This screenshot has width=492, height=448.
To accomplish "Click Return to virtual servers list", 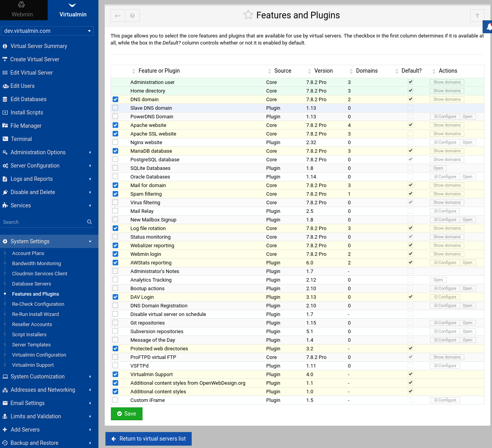I will click(148, 439).
